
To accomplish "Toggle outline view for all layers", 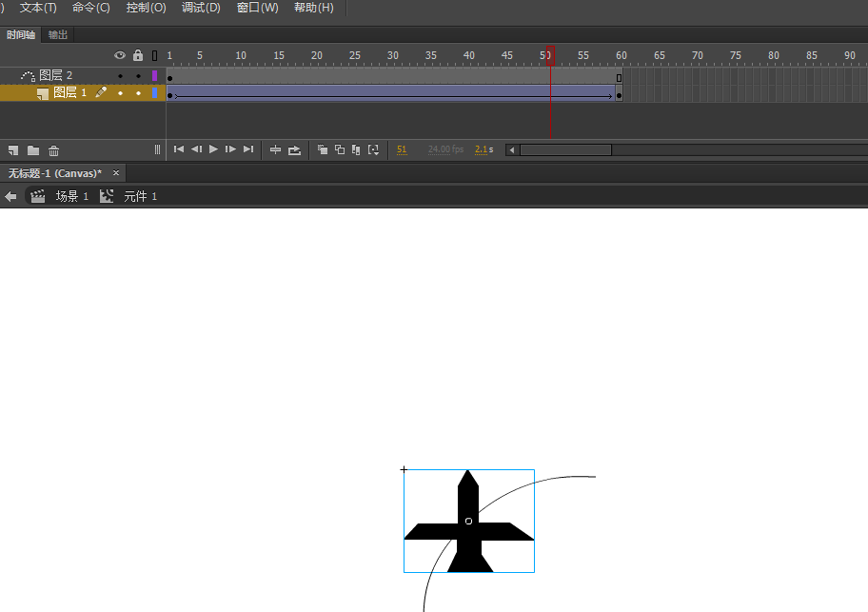I will click(x=154, y=55).
